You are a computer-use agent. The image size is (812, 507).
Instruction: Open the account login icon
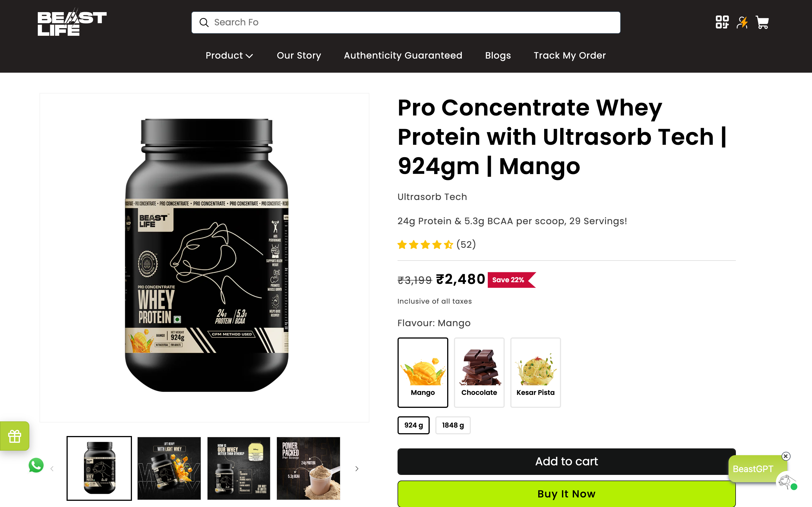pos(742,23)
